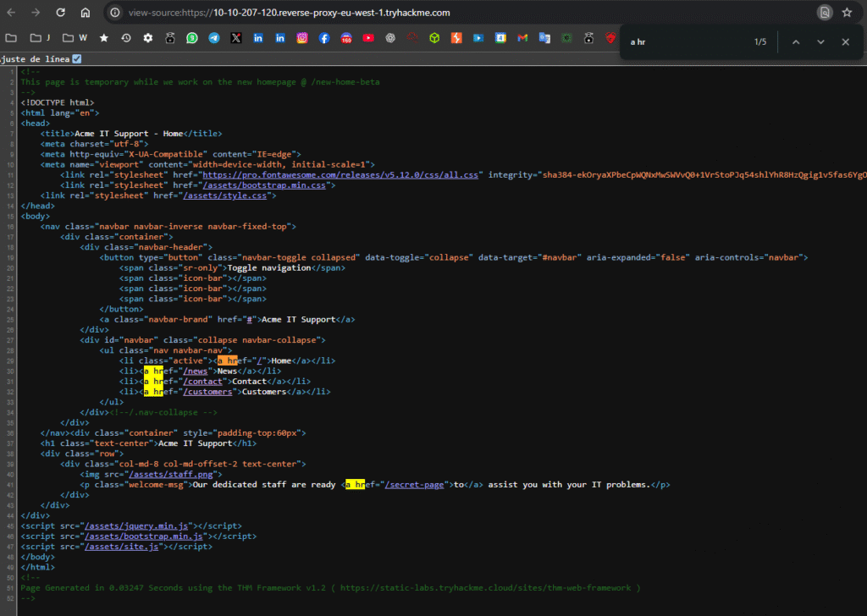
Task: Open the Telegram bookmark
Action: coord(214,38)
